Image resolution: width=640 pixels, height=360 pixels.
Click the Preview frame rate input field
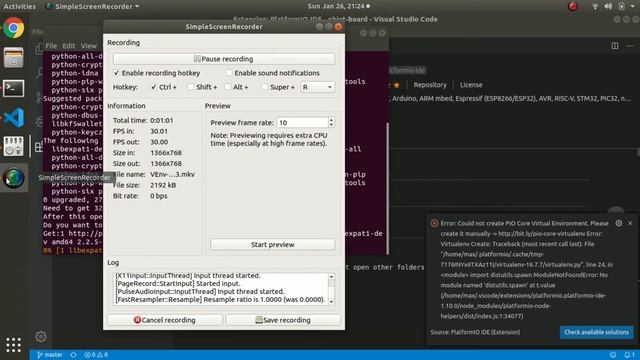pyautogui.click(x=302, y=122)
